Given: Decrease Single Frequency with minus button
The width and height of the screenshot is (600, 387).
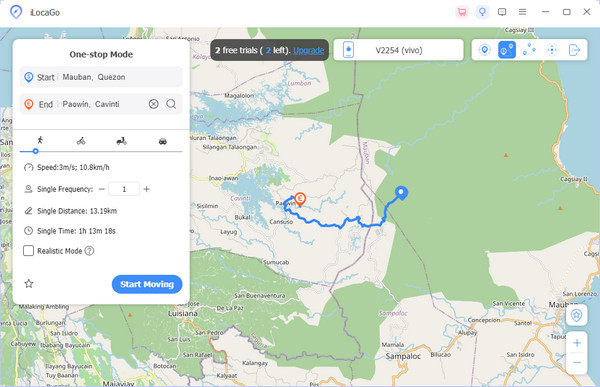Looking at the screenshot, I should click(101, 189).
